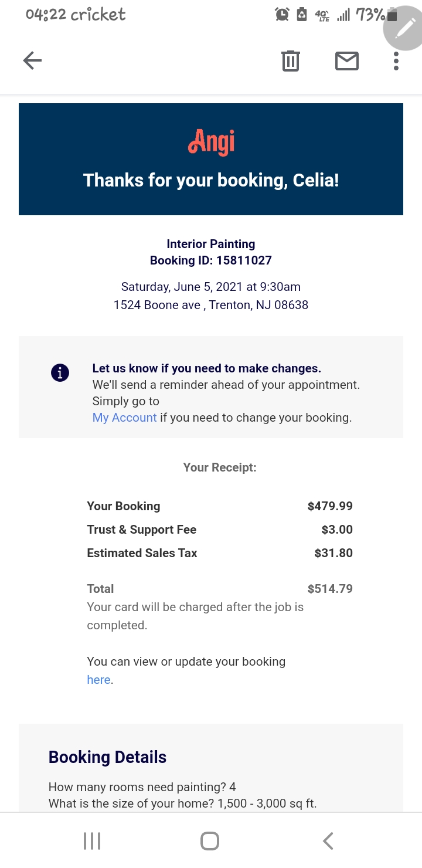
Task: Tap the Booking Details heading
Action: point(107,757)
